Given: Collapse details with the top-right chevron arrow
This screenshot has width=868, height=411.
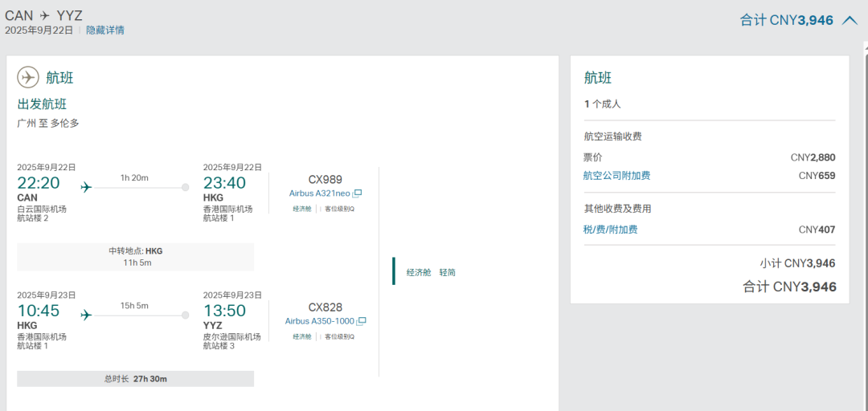Looking at the screenshot, I should click(850, 20).
